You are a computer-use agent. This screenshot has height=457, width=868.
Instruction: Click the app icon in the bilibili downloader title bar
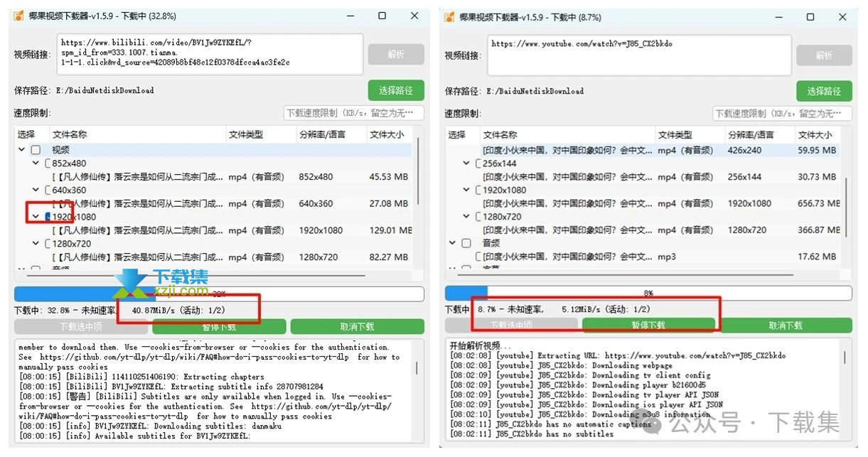click(x=20, y=16)
